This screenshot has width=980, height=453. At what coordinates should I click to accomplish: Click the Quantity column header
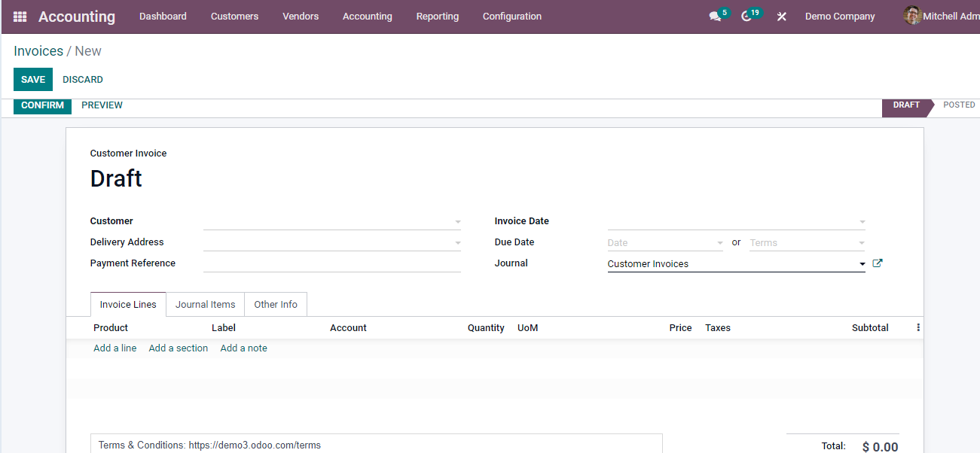pos(486,328)
